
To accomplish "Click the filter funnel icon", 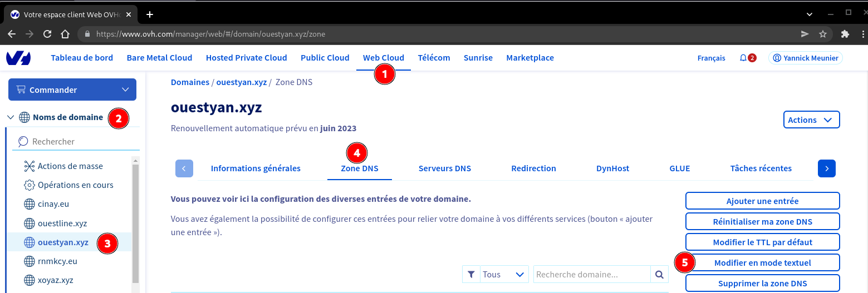I will click(471, 274).
